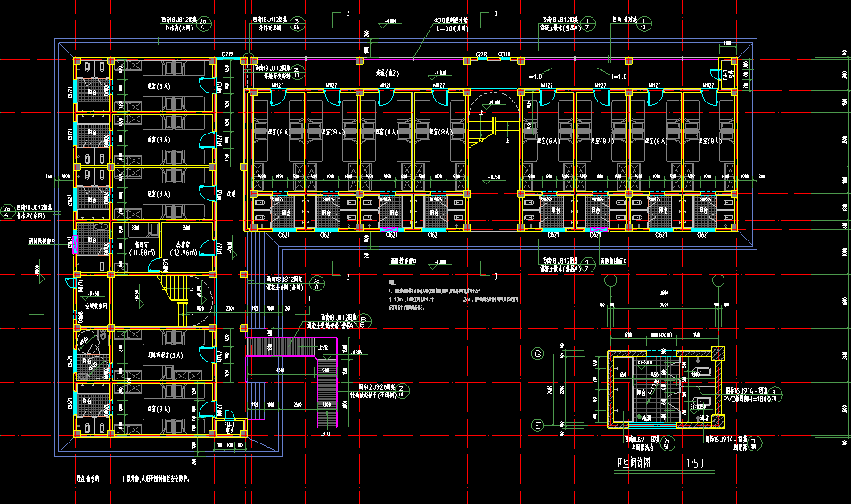Image resolution: width=851 pixels, height=504 pixels.
Task: Select the 卫生间详图 detail title text
Action: pos(634,463)
